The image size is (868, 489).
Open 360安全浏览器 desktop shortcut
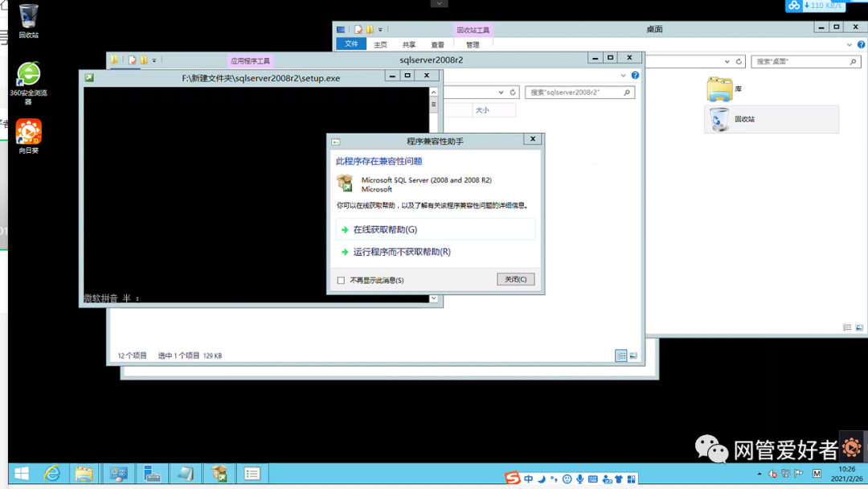click(x=28, y=83)
